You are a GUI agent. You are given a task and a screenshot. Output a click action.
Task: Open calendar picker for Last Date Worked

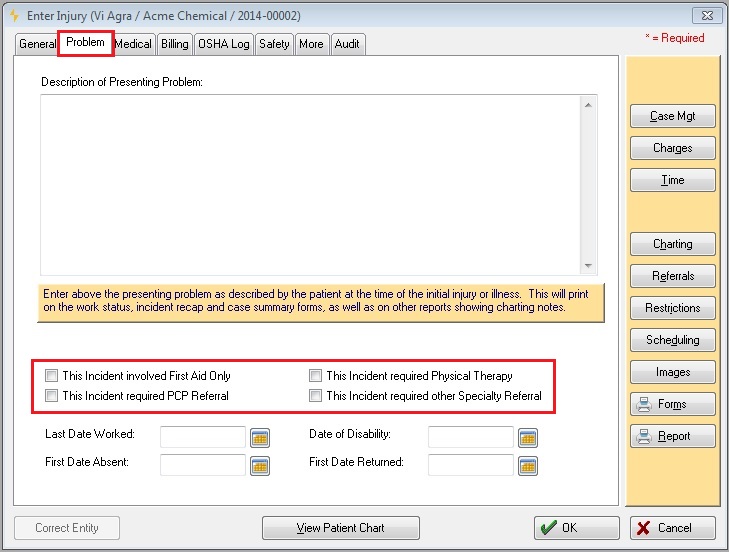260,438
